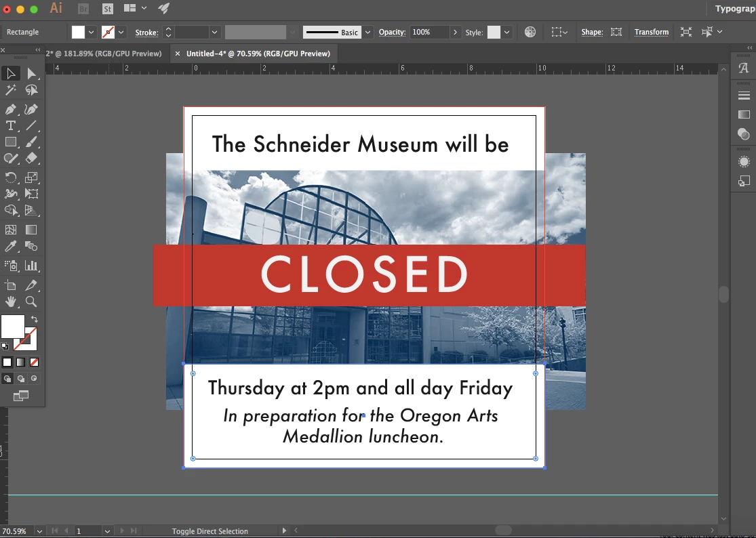756x538 pixels.
Task: Select the Shaper tool
Action: click(11, 159)
